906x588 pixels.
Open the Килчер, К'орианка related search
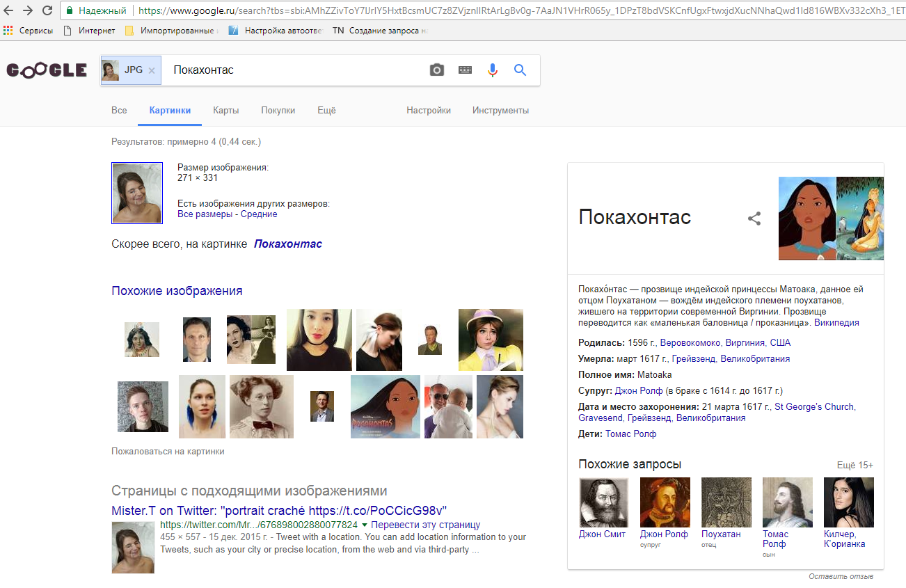pos(849,513)
